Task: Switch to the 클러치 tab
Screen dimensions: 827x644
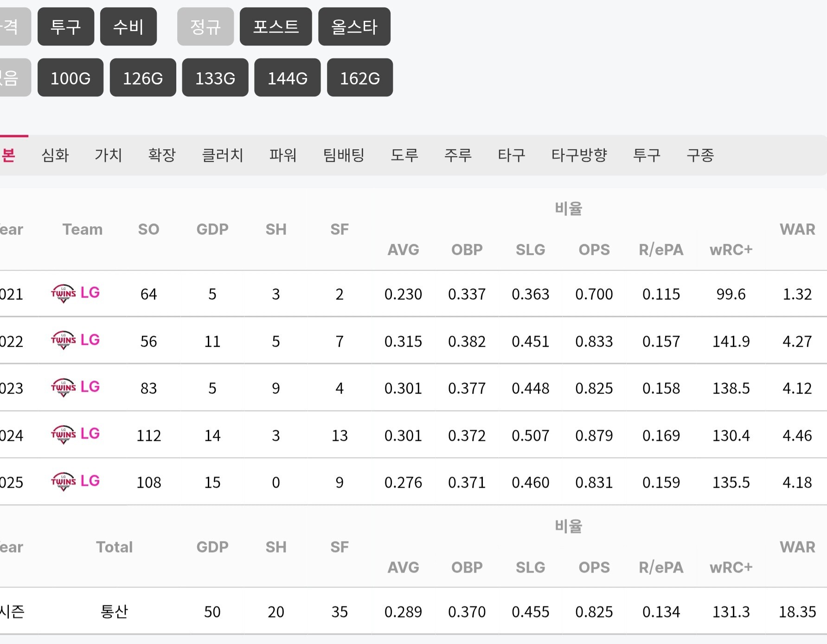Action: coord(223,155)
